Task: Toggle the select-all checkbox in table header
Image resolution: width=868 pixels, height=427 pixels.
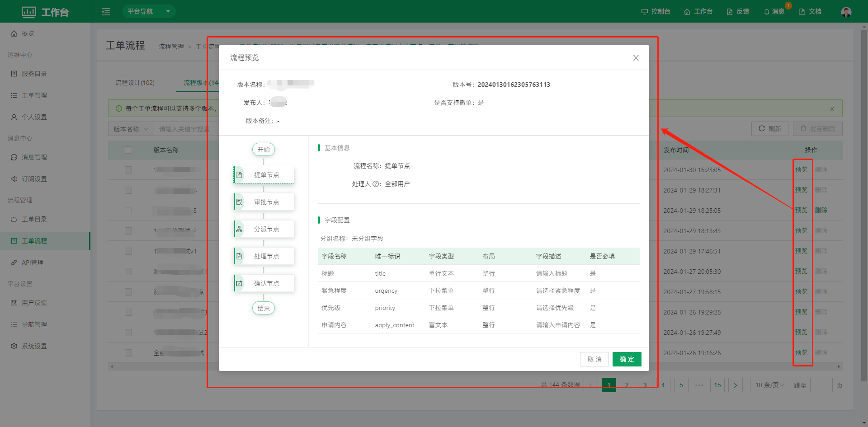Action: coord(128,150)
